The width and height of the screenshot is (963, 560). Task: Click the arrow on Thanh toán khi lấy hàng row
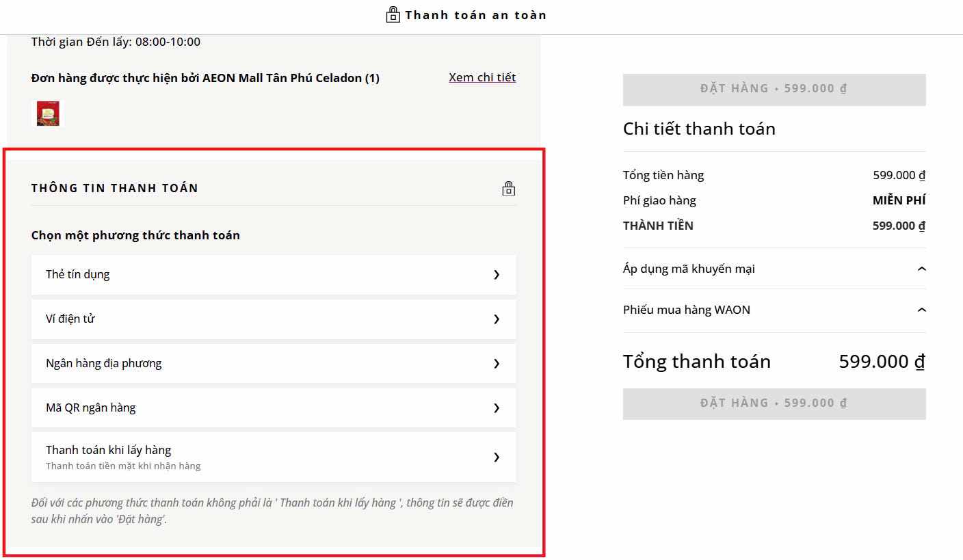(497, 457)
